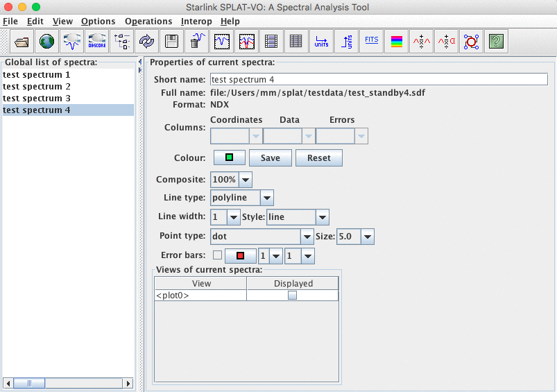The height and width of the screenshot is (392, 557).
Task: Display spectrum in new plot icon
Action: pyautogui.click(x=222, y=42)
